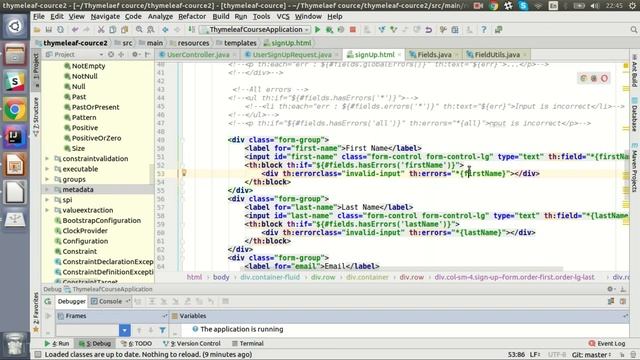Open the VCS menu
The image size is (640, 360).
(x=283, y=16)
